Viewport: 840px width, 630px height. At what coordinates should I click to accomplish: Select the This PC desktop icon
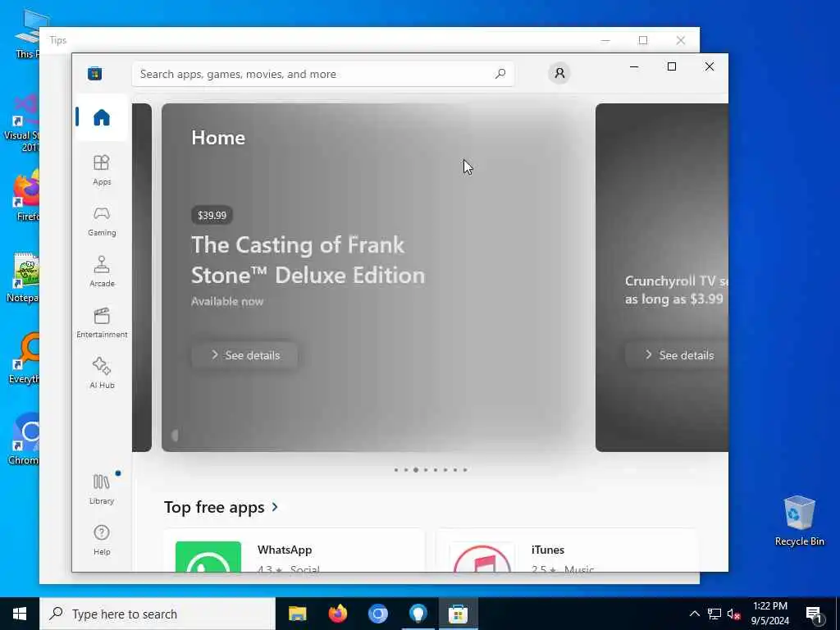point(28,33)
